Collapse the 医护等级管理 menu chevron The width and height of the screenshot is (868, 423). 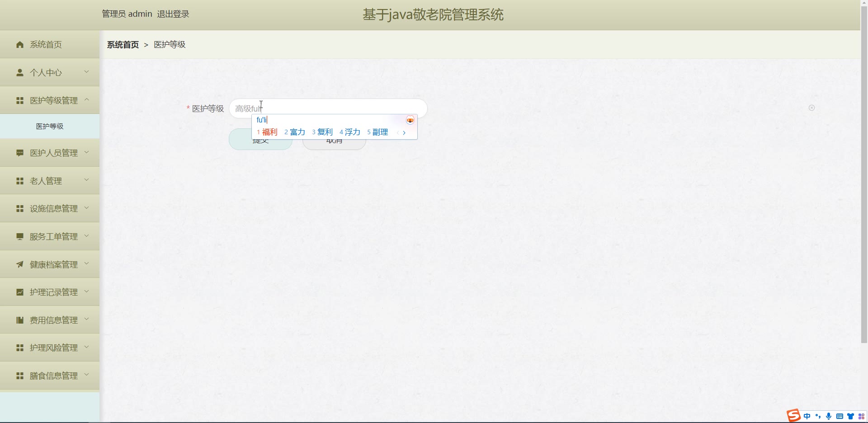pos(86,100)
